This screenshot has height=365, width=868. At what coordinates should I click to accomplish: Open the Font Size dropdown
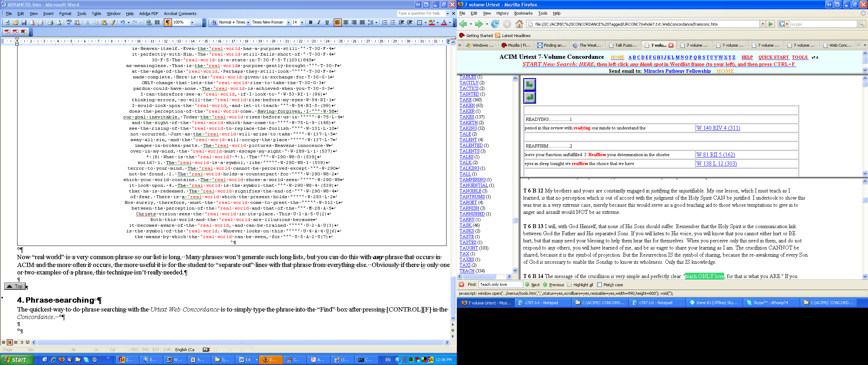(302, 22)
